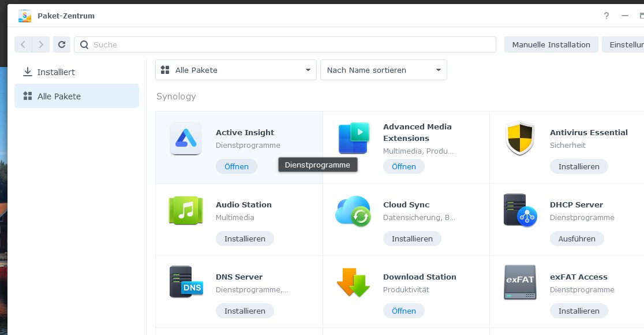This screenshot has height=335, width=644.
Task: Click the DHCP Server title
Action: [576, 204]
